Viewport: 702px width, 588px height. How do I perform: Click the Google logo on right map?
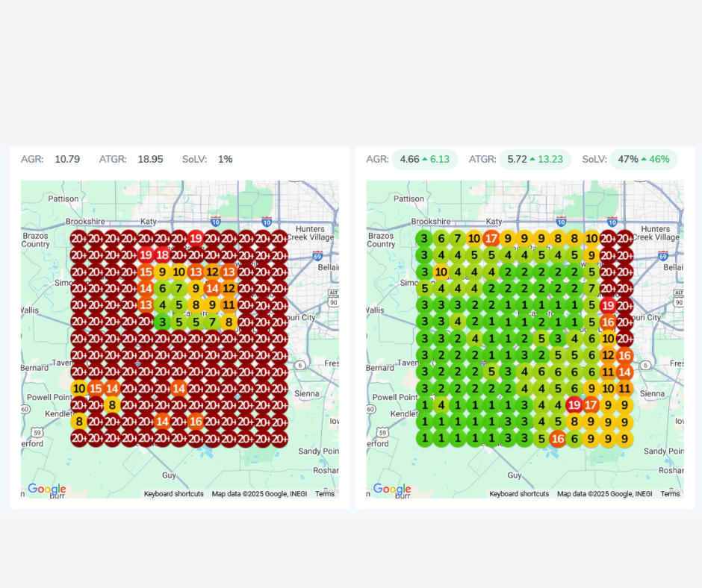(391, 490)
